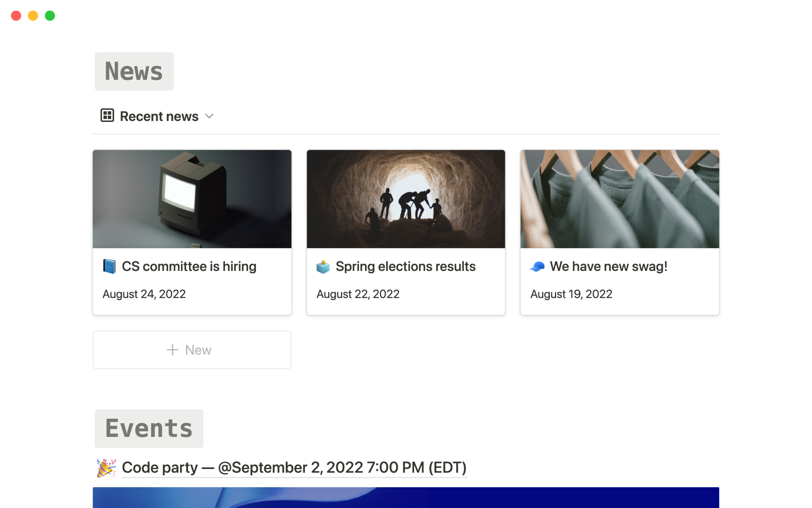Viewport: 812px width, 508px height.
Task: Click the cave silhouette cover thumbnail
Action: (406, 199)
